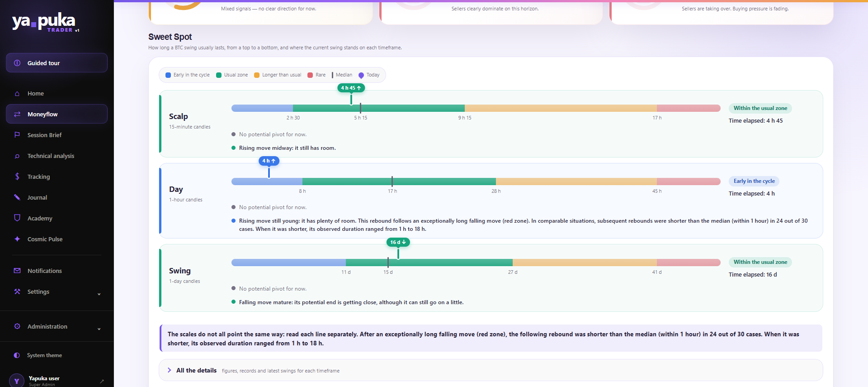
Task: Click the Cosmic Pulse star icon
Action: 17,239
